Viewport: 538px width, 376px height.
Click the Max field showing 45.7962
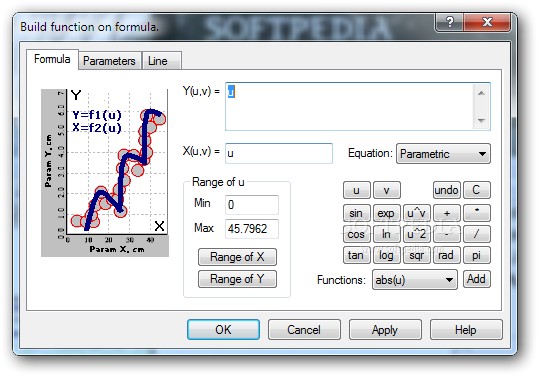[x=252, y=229]
